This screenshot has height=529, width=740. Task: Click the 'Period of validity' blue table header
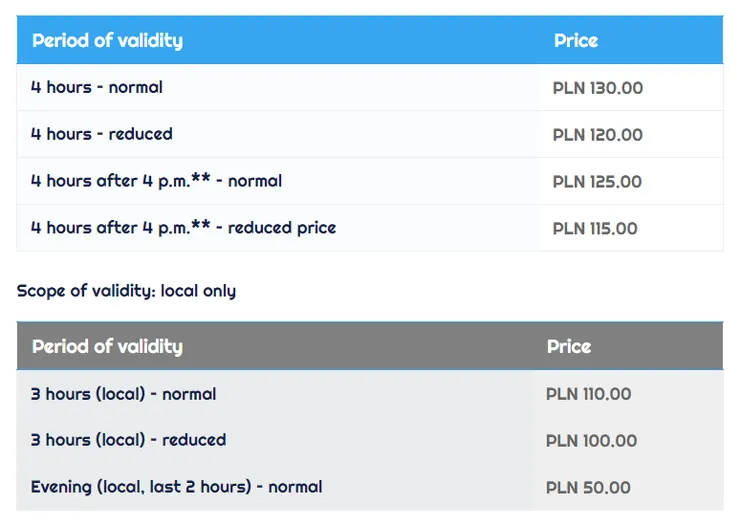click(x=107, y=41)
